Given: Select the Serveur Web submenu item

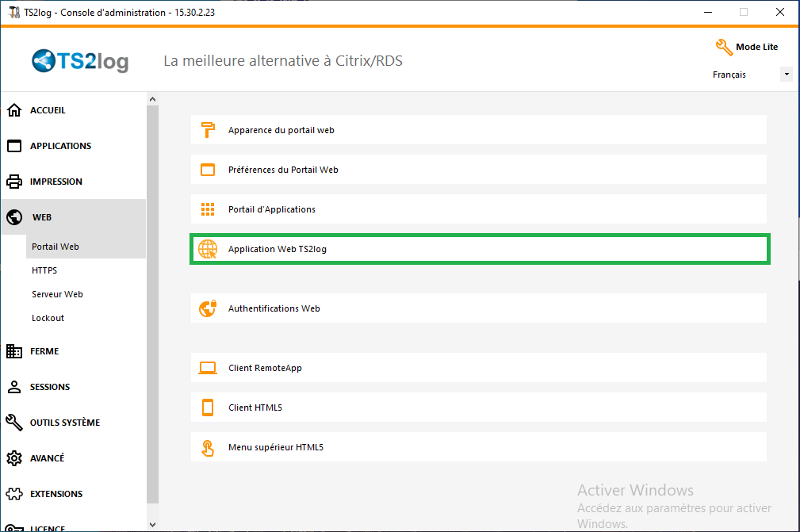Looking at the screenshot, I should (x=86, y=294).
